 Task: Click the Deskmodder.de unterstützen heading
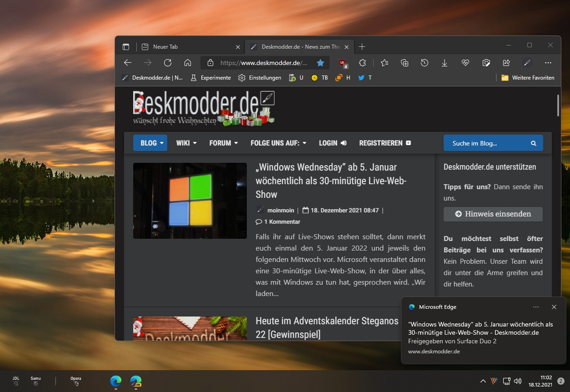point(490,167)
